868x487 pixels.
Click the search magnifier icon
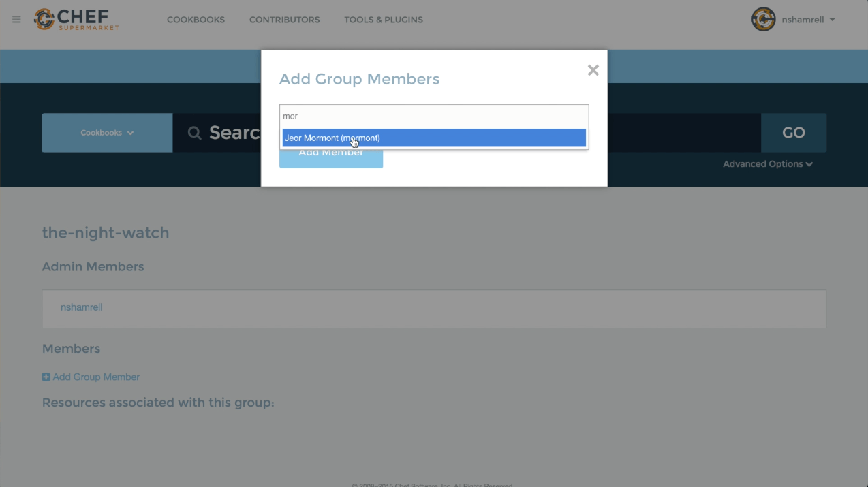[194, 133]
